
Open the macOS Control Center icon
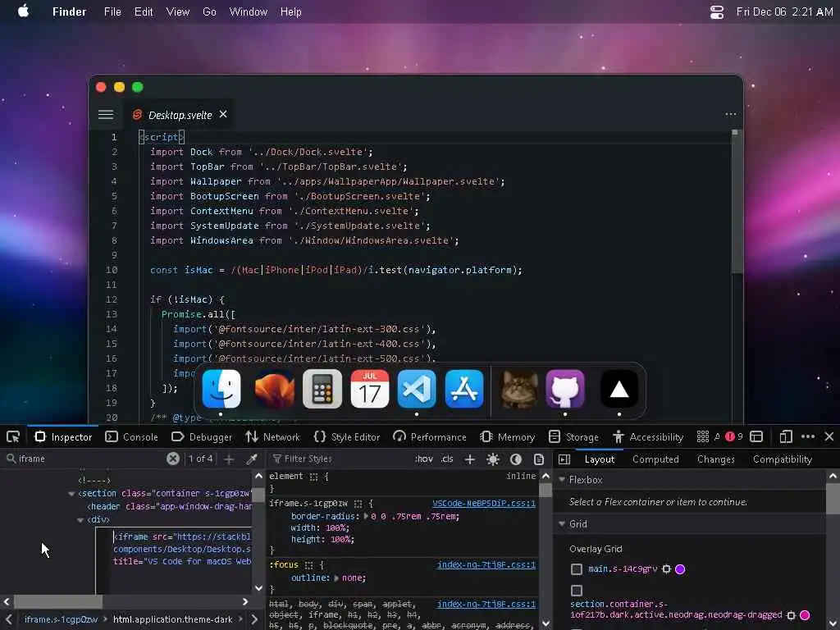point(717,11)
